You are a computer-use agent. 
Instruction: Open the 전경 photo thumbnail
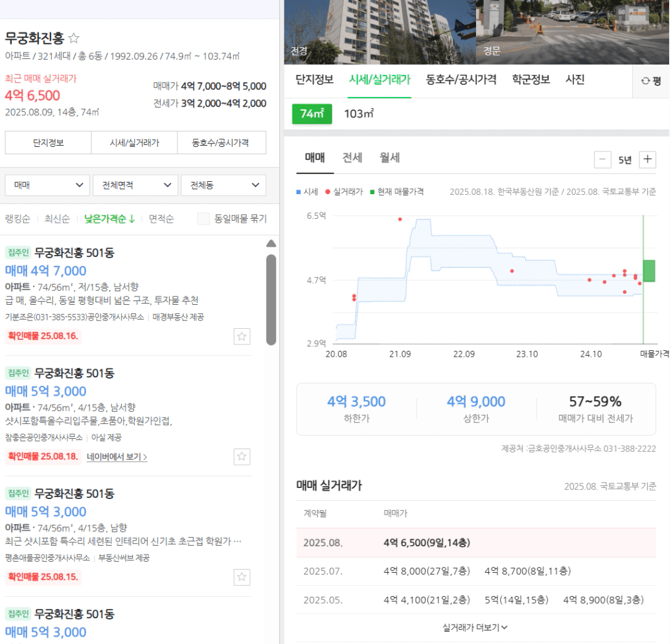(x=380, y=32)
